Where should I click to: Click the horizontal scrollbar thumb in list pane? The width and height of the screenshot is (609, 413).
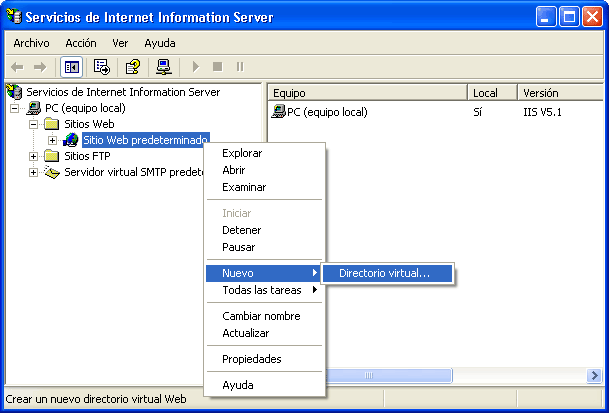pyautogui.click(x=388, y=375)
